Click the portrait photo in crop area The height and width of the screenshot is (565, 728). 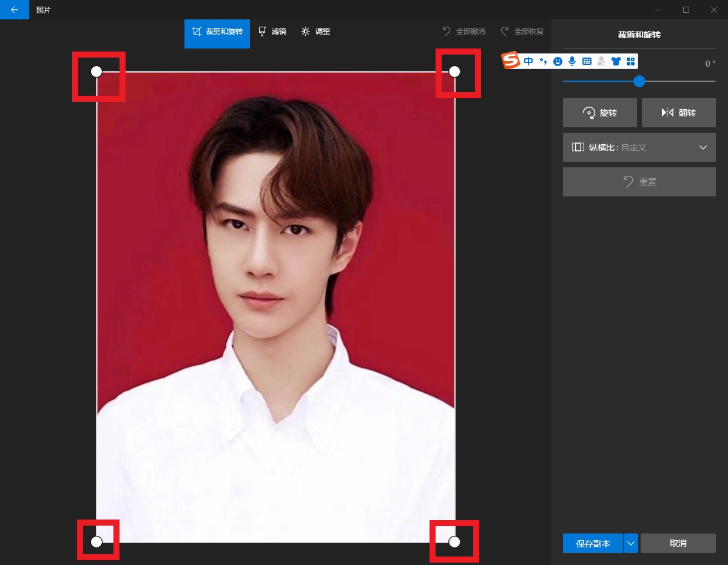275,307
